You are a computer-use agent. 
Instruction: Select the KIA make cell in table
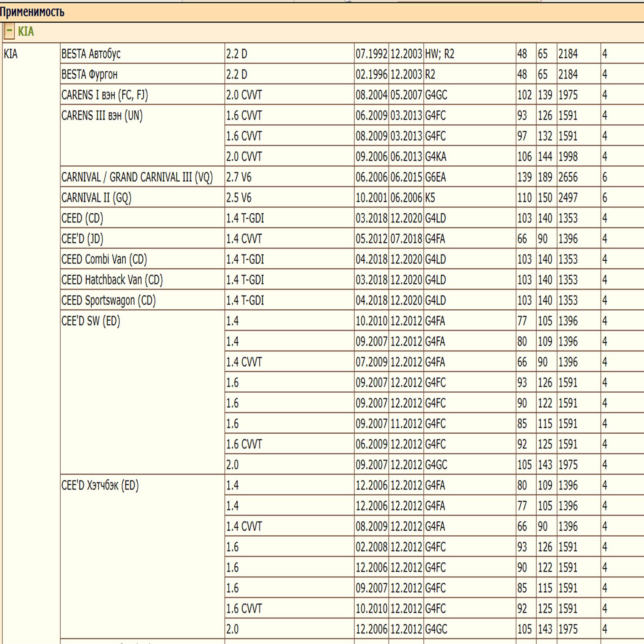[x=11, y=54]
